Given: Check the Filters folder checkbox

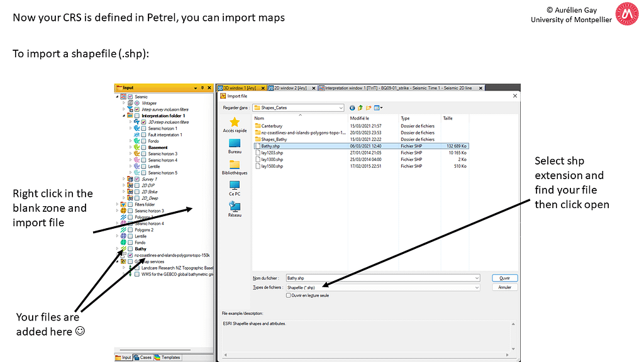Looking at the screenshot, I should pos(130,204).
